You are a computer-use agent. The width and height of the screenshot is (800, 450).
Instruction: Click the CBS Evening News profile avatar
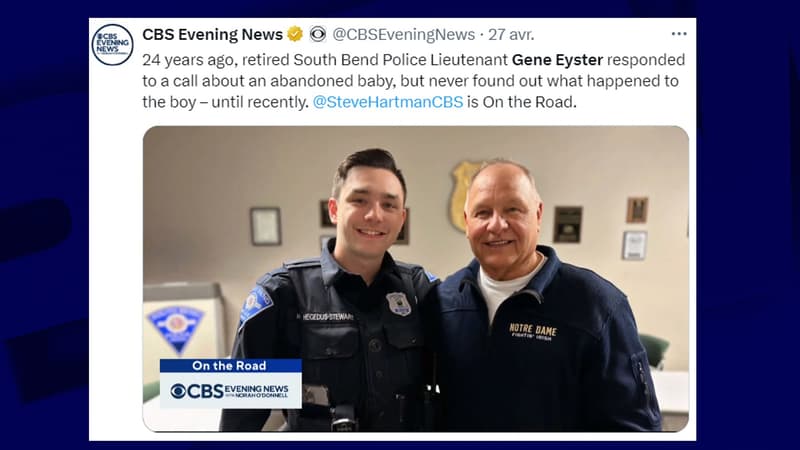point(112,45)
